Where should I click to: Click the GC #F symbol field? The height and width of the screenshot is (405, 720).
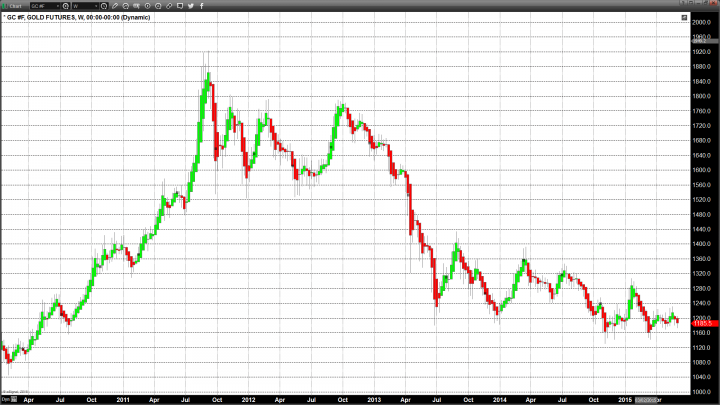(43, 6)
